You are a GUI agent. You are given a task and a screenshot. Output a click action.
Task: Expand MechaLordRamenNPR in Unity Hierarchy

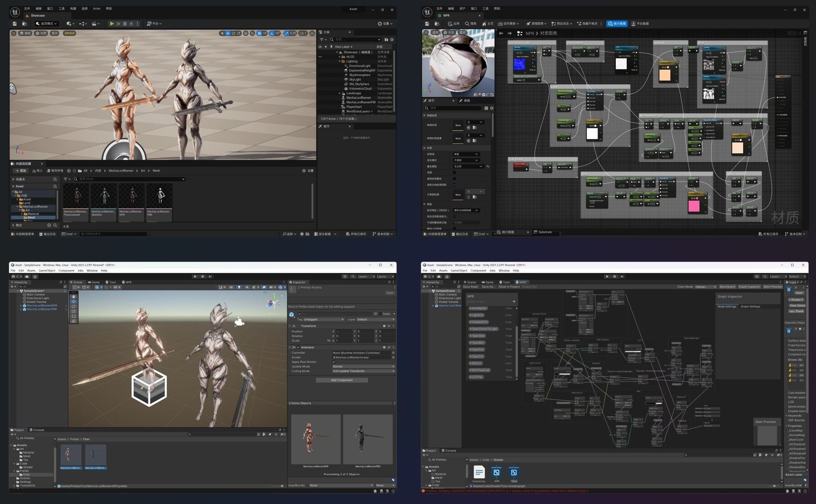point(21,306)
